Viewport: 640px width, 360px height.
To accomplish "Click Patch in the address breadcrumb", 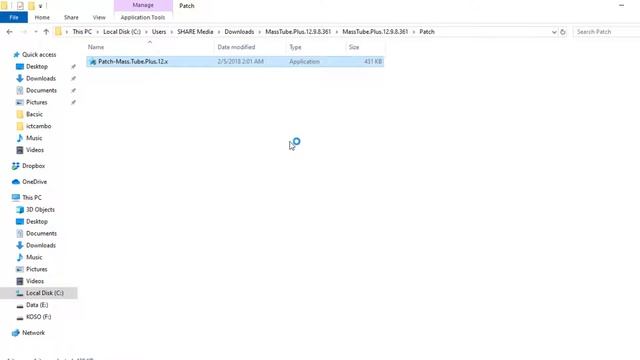I will 427,32.
